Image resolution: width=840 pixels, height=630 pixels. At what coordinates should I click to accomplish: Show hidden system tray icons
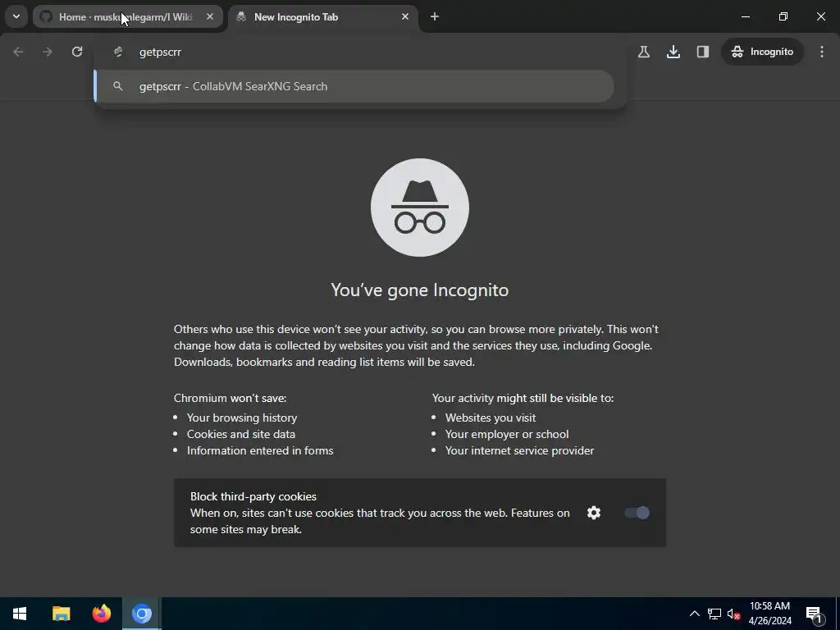pos(694,614)
